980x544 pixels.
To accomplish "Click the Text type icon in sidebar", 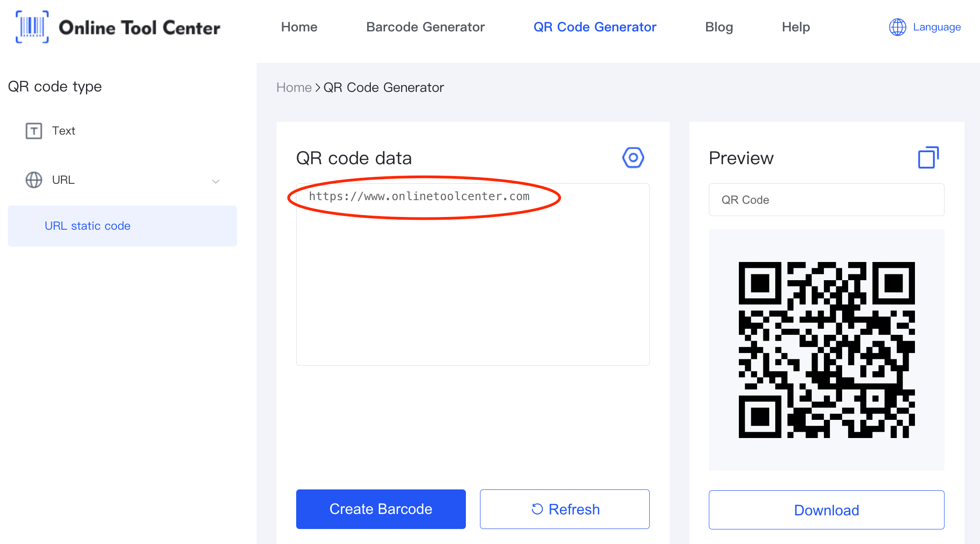I will [34, 131].
